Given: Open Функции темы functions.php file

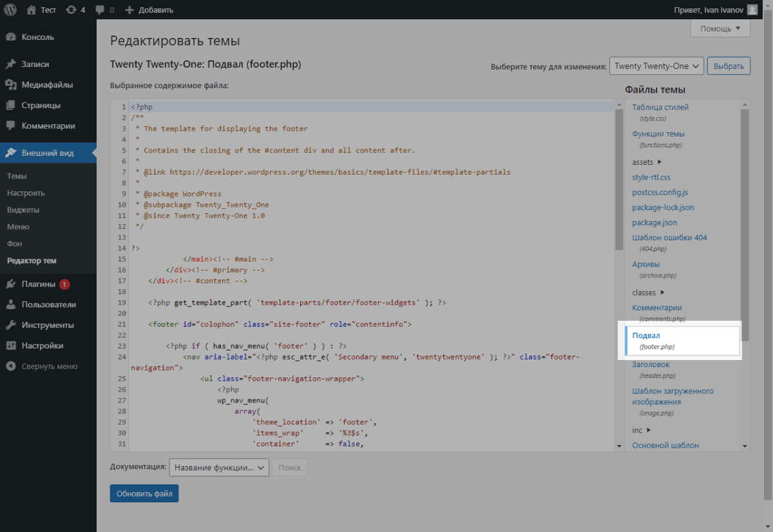Looking at the screenshot, I should coord(658,134).
